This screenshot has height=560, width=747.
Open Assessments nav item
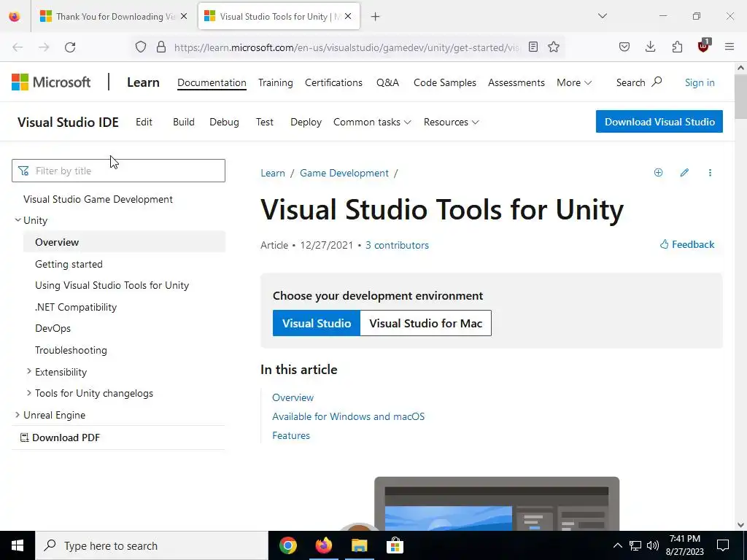coord(516,82)
